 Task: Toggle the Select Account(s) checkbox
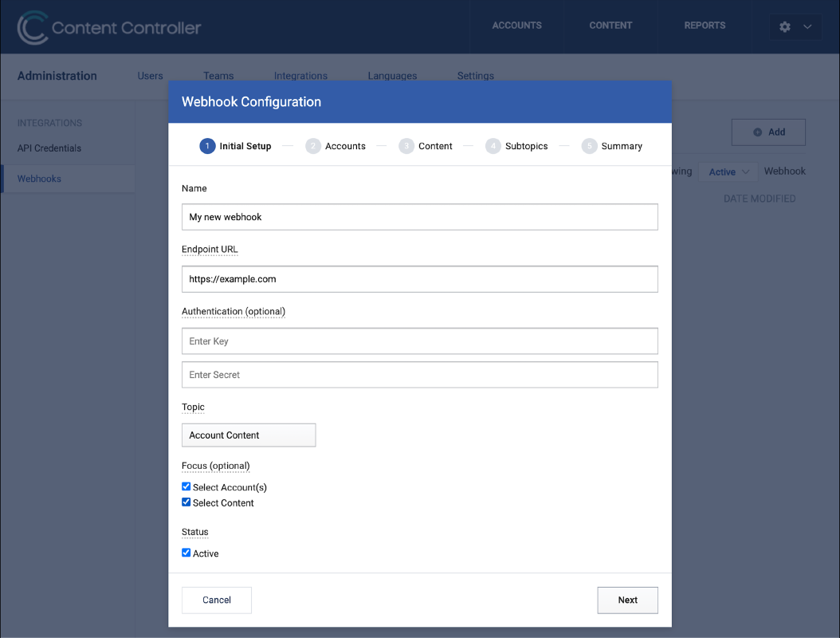click(x=186, y=486)
